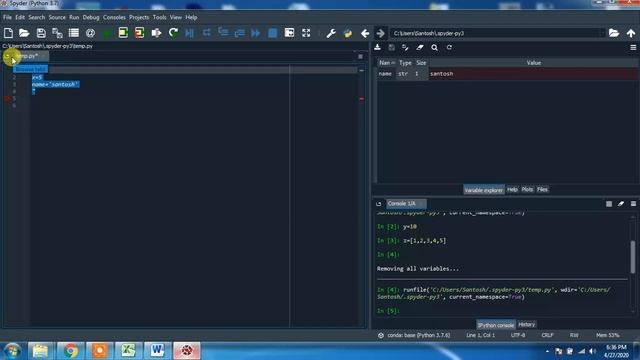
Task: Run selection or current line
Action: point(156,33)
